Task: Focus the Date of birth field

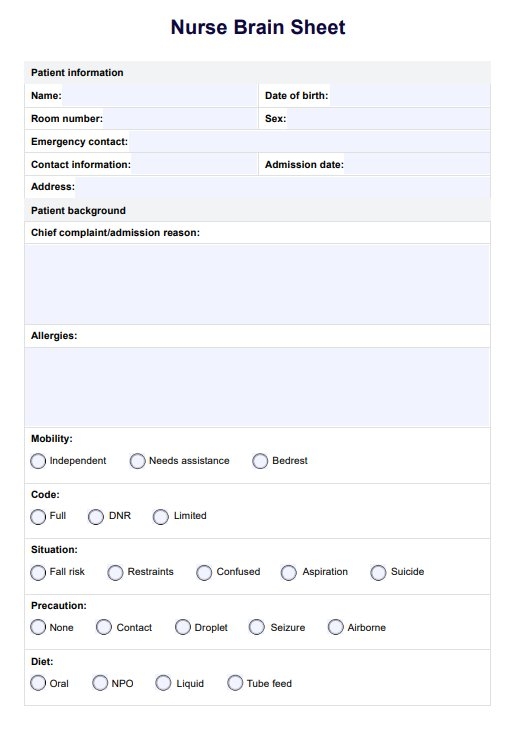Action: pos(410,96)
